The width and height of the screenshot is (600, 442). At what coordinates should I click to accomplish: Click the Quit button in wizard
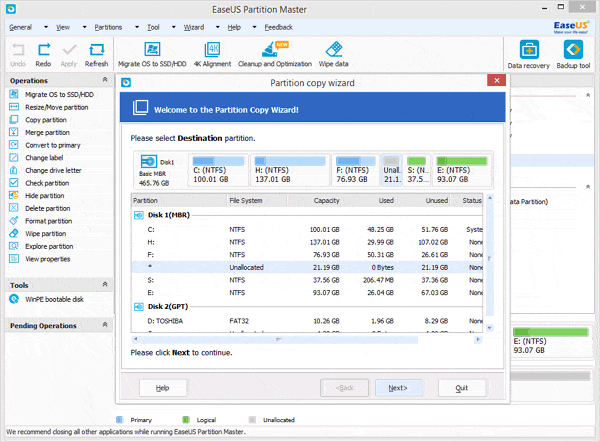click(462, 388)
